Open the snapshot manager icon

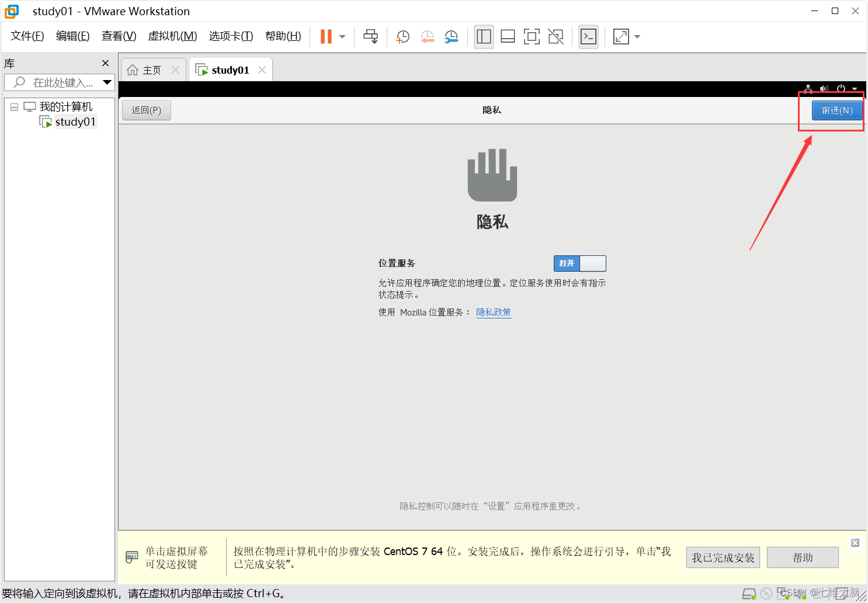(451, 37)
